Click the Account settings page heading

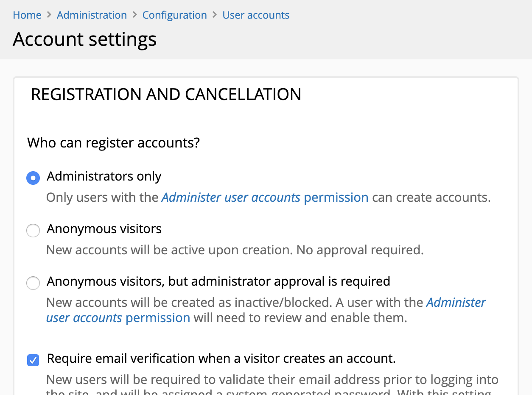tap(84, 39)
